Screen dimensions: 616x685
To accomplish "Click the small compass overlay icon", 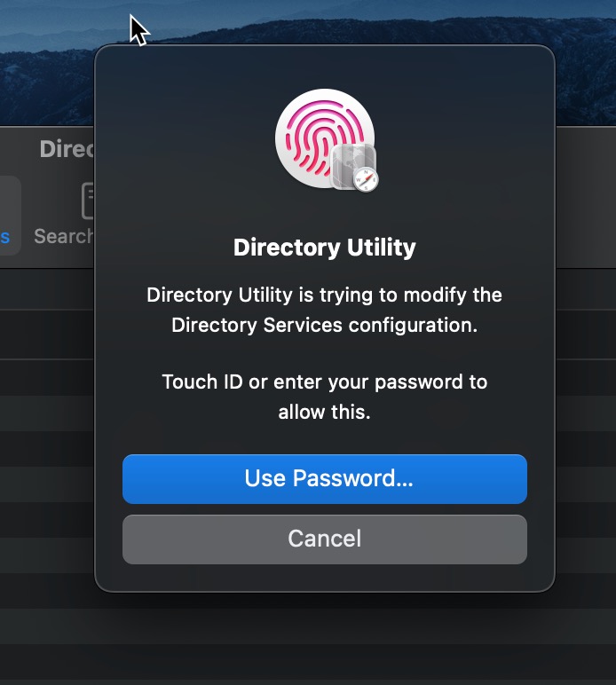I will tap(366, 179).
